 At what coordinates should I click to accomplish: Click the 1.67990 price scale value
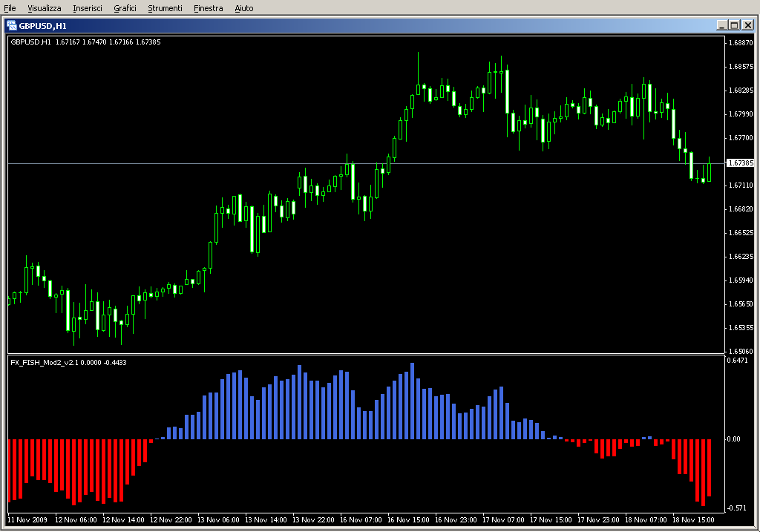tap(741, 114)
